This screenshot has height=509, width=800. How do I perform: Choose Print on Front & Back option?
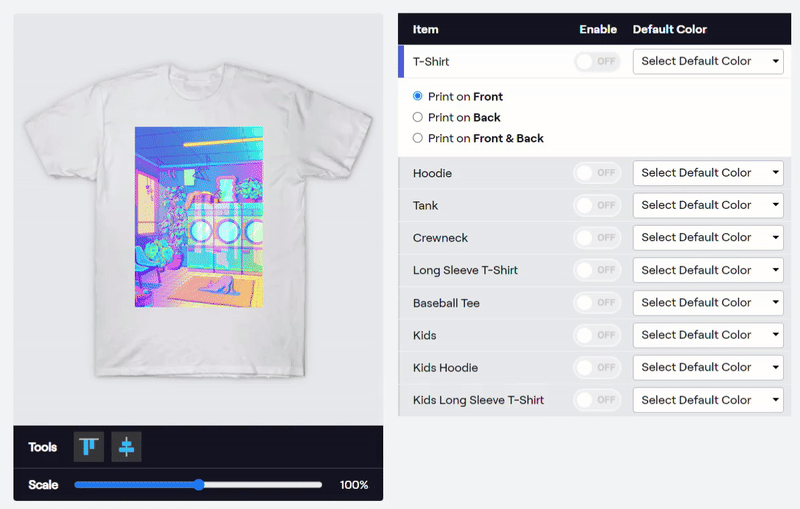coord(417,138)
